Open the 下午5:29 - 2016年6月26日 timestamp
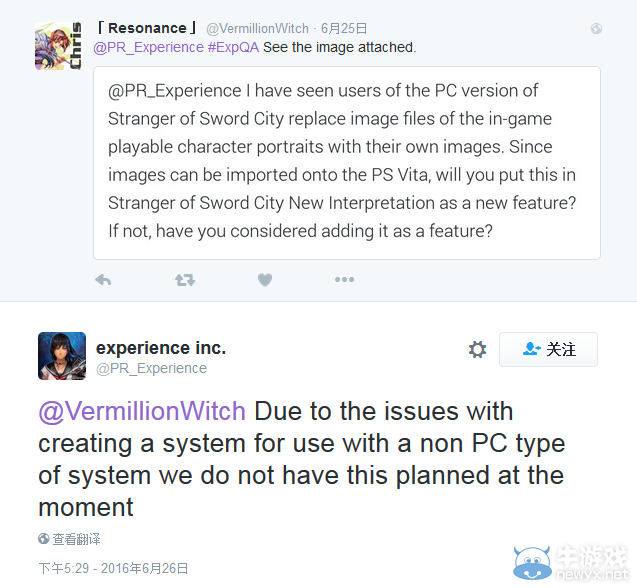The height and width of the screenshot is (588, 637). coord(113,568)
